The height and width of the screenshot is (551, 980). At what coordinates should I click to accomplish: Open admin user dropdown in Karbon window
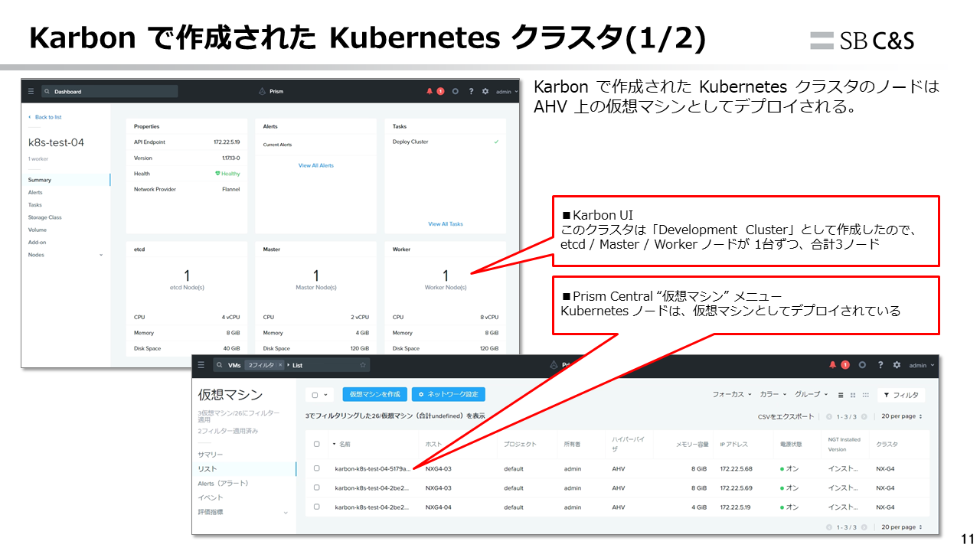pyautogui.click(x=507, y=91)
